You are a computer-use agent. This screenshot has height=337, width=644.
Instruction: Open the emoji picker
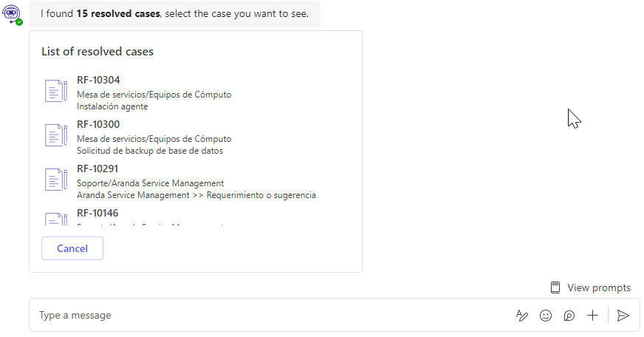(546, 316)
